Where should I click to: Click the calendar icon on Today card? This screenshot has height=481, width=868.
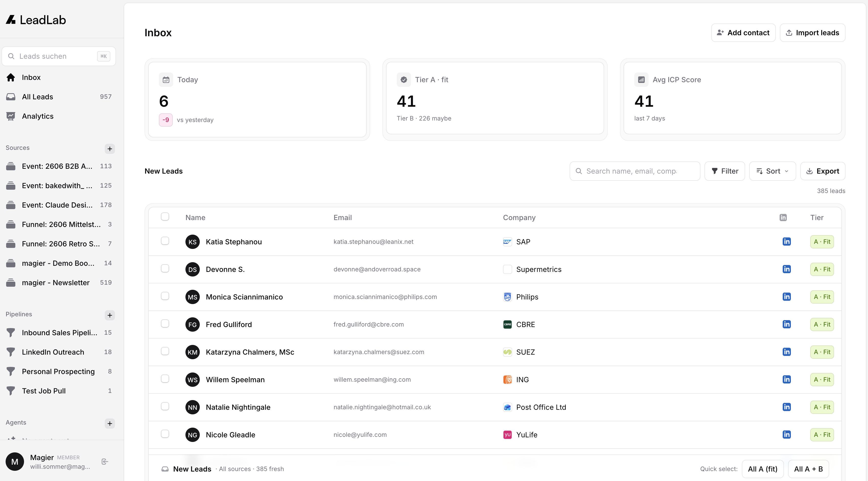click(166, 80)
